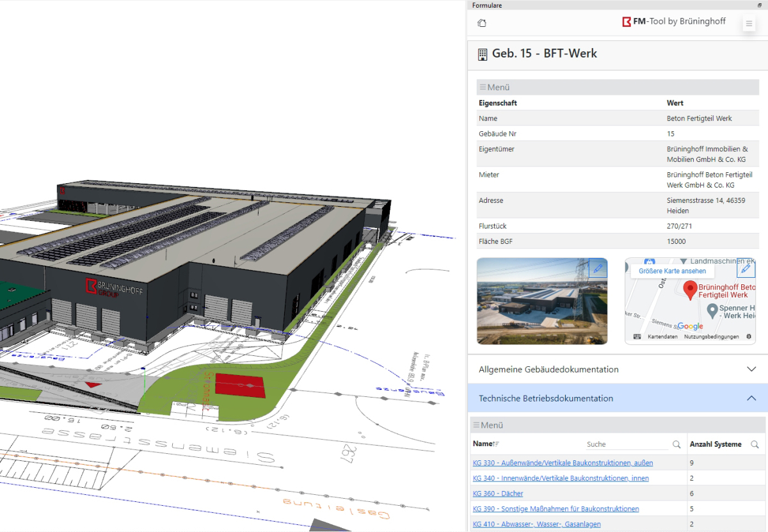Click the system count 5 for KG 390

pyautogui.click(x=692, y=509)
